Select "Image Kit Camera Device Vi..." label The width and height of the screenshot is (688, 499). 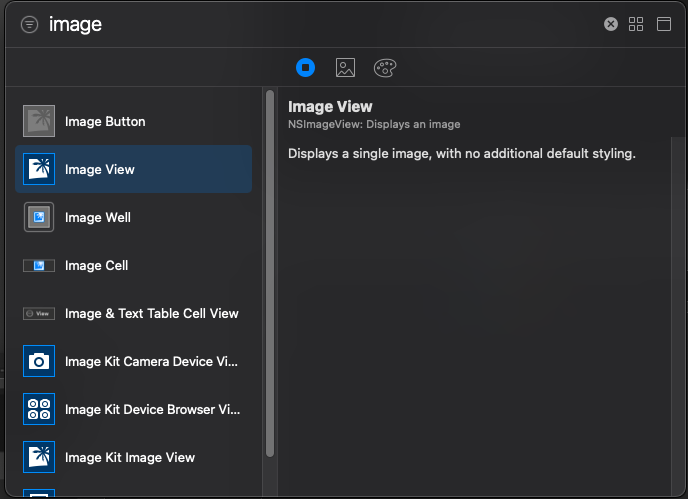tap(151, 361)
